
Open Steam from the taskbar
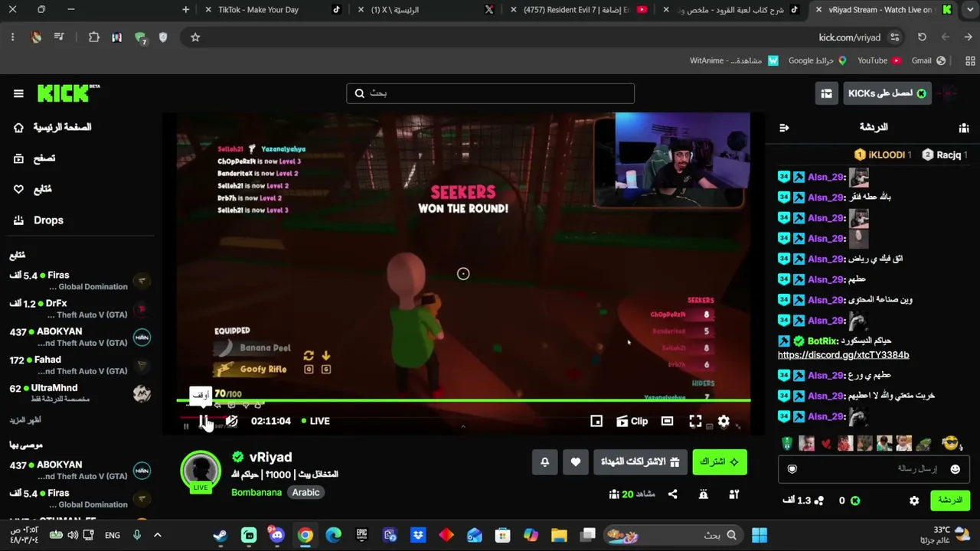click(x=220, y=536)
